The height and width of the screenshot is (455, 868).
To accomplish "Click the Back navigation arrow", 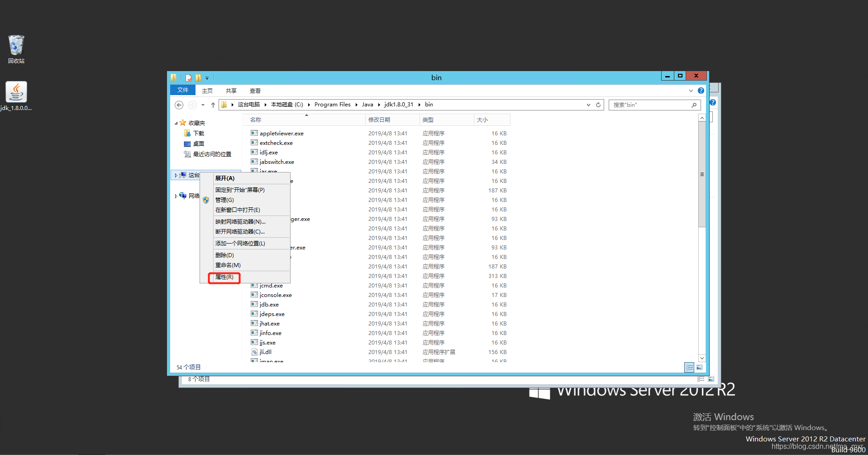I will [179, 105].
